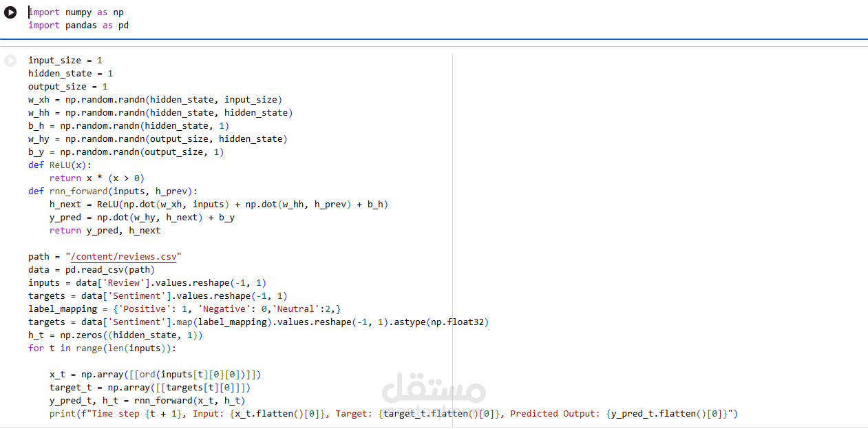Click the label_mapping dictionary line
Image resolution: width=868 pixels, height=429 pixels.
(x=184, y=309)
